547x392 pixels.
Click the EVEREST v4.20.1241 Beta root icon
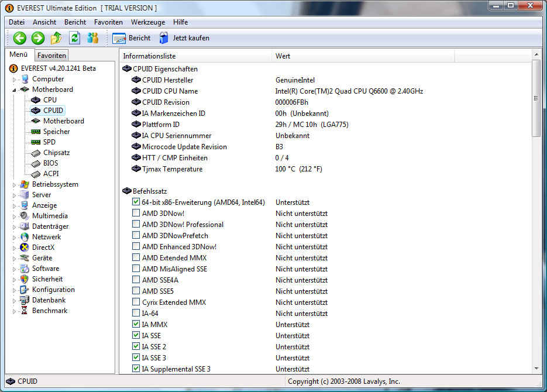point(13,68)
